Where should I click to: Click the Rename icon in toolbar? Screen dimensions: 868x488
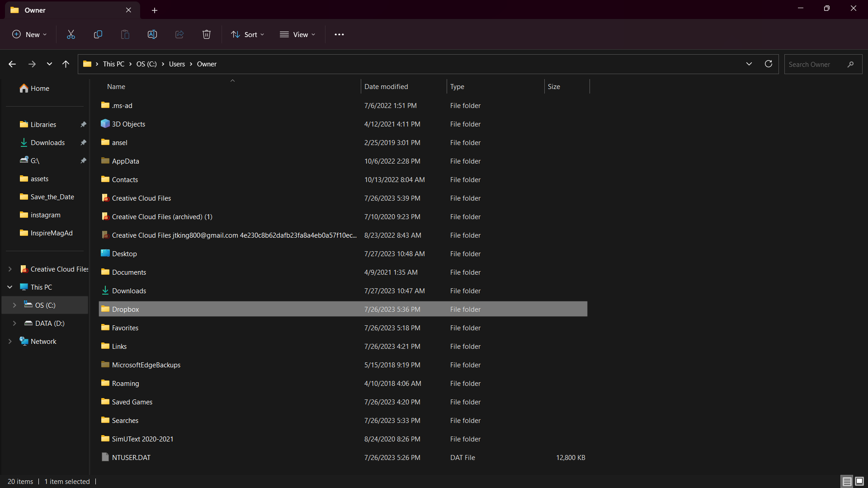point(152,34)
